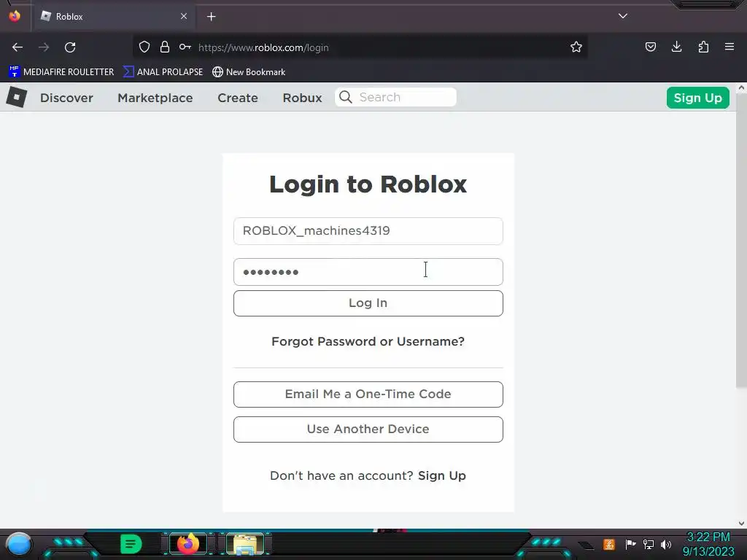Viewport: 747px width, 560px height.
Task: Open the Action Center flag tray icon
Action: (631, 544)
